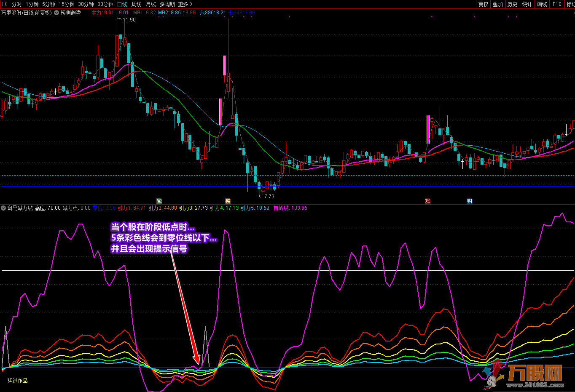This screenshot has width=575, height=392.
Task: Click the green 减 info marker icon
Action: pyautogui.click(x=159, y=201)
